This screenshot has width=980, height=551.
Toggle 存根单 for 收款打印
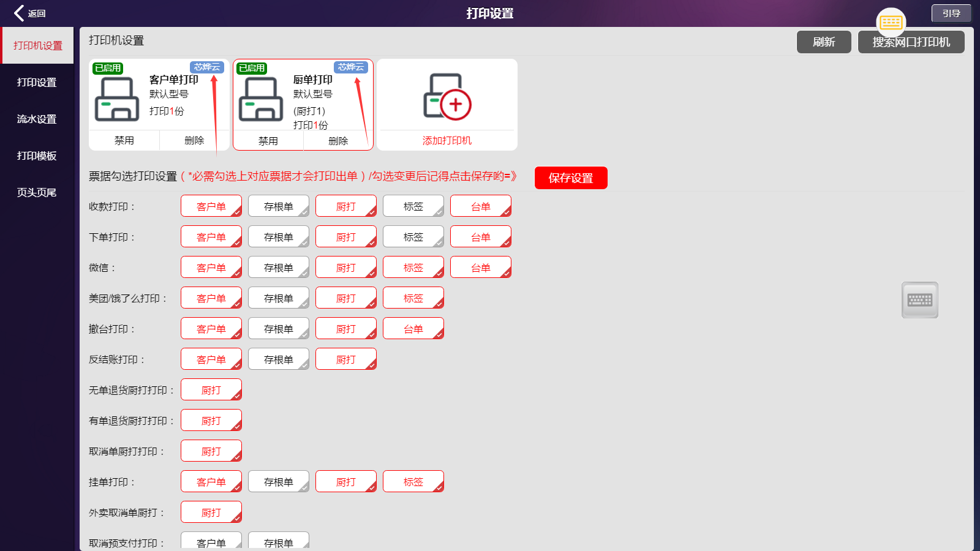[x=279, y=206]
